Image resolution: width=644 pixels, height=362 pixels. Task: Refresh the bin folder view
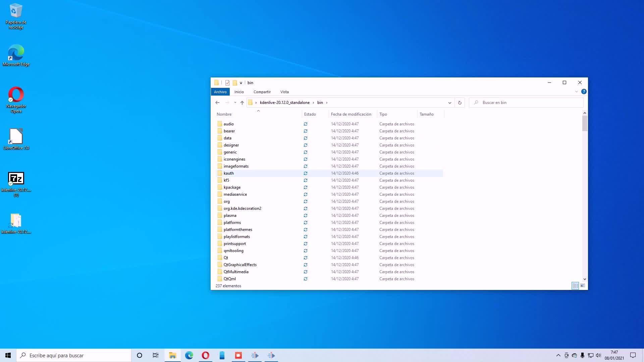460,103
